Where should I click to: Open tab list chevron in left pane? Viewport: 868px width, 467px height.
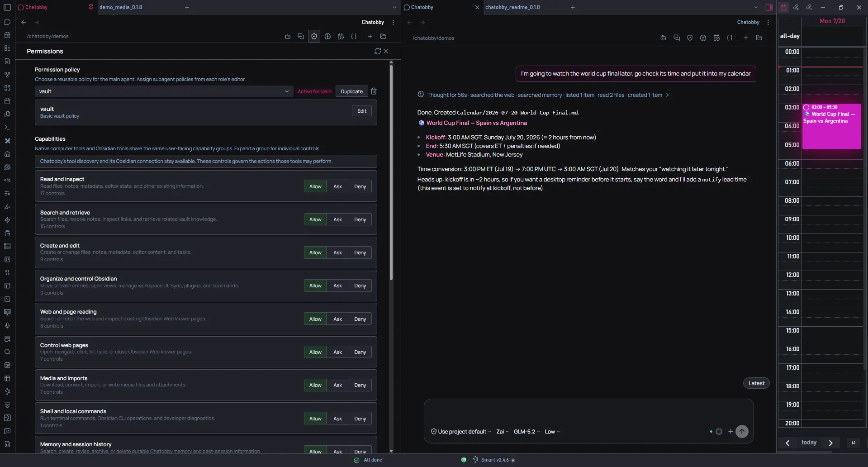394,7
